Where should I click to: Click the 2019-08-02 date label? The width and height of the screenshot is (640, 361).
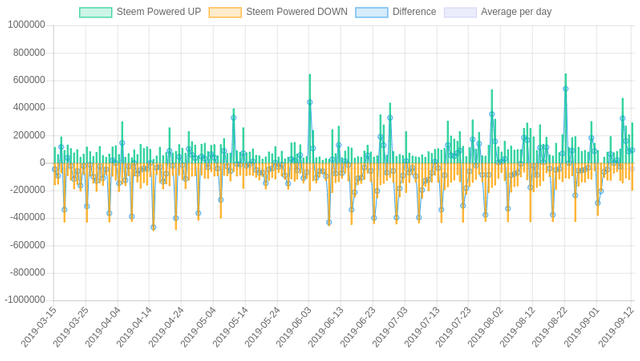pyautogui.click(x=485, y=327)
